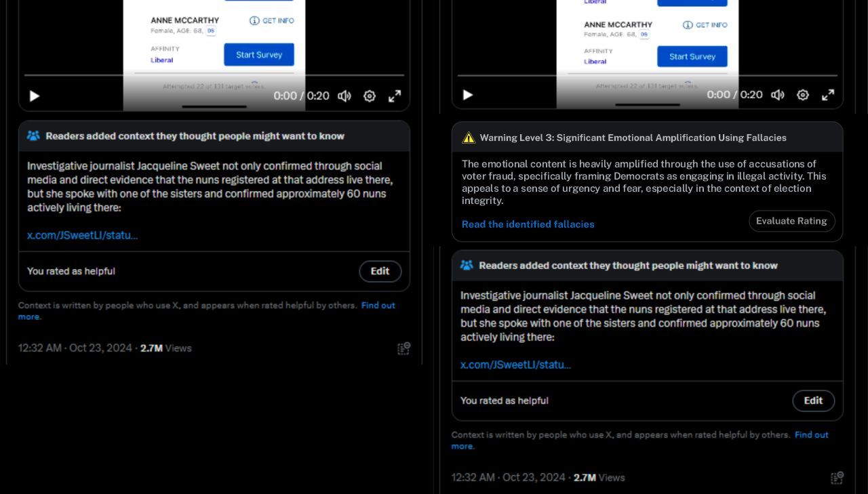Viewport: 868px width, 494px height.
Task: Expand left video to fullscreen
Action: pos(395,96)
